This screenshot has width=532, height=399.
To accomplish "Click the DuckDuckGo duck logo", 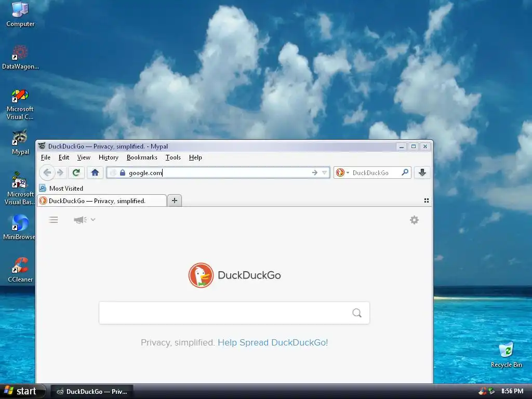I will (x=201, y=275).
